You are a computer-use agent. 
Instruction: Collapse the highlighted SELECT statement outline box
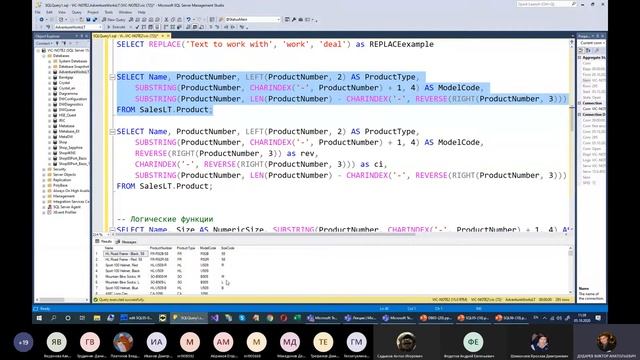(x=112, y=77)
